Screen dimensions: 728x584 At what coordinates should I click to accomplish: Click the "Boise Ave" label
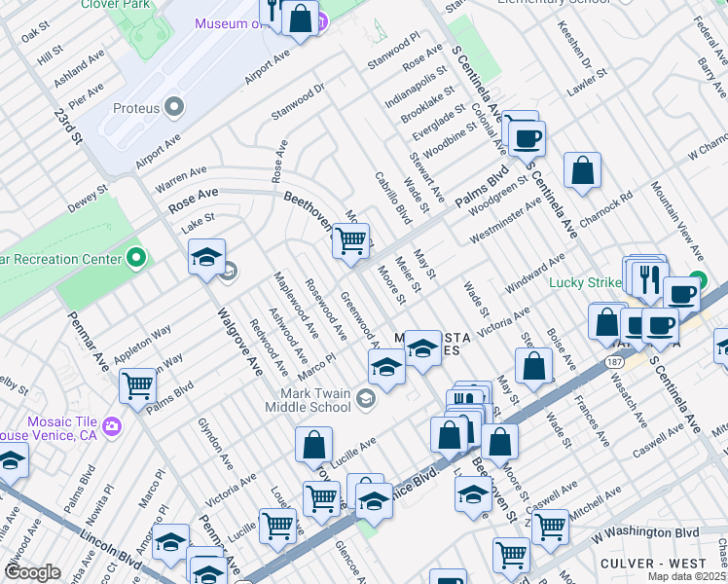pyautogui.click(x=562, y=349)
